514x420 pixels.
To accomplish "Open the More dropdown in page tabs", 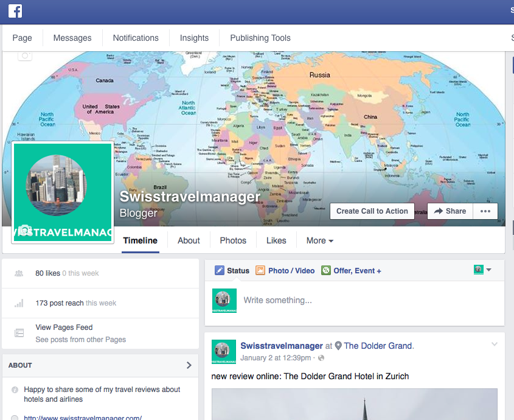I will tap(319, 240).
